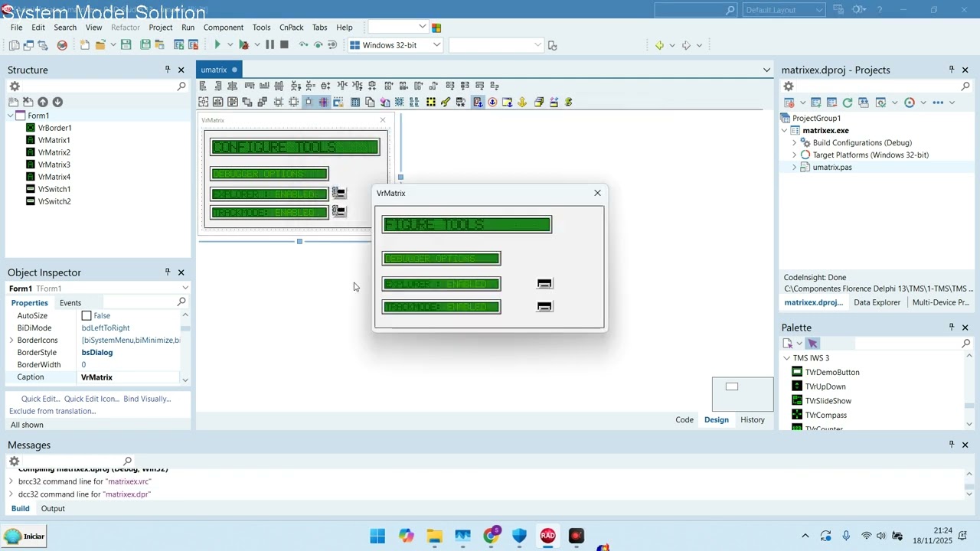Image resolution: width=980 pixels, height=551 pixels.
Task: Navigate back with the yellow arrow
Action: click(x=659, y=45)
